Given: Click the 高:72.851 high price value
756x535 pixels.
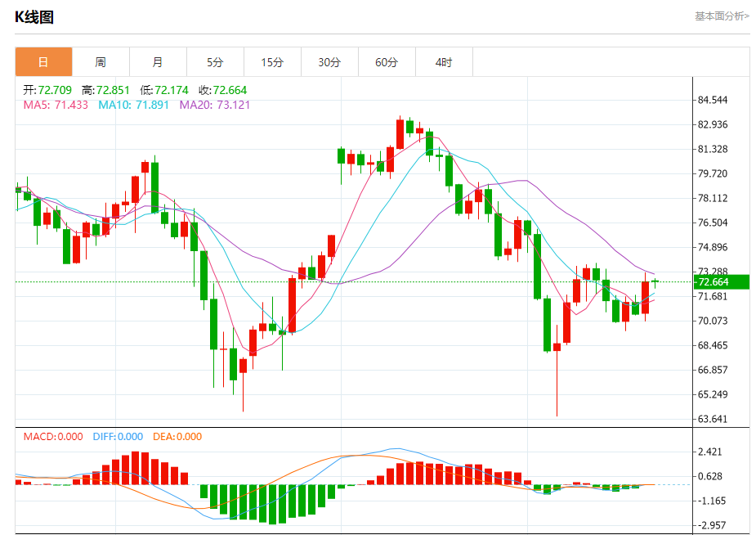Looking at the screenshot, I should click(x=105, y=90).
